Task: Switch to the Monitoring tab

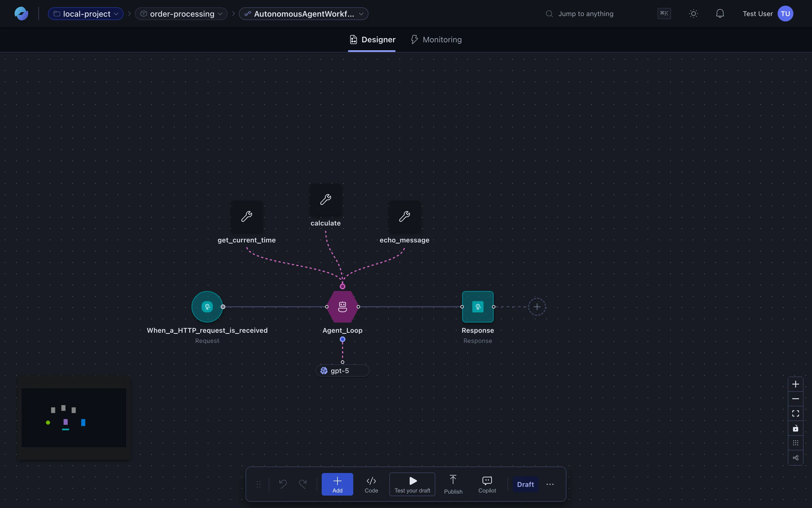Action: [436, 40]
